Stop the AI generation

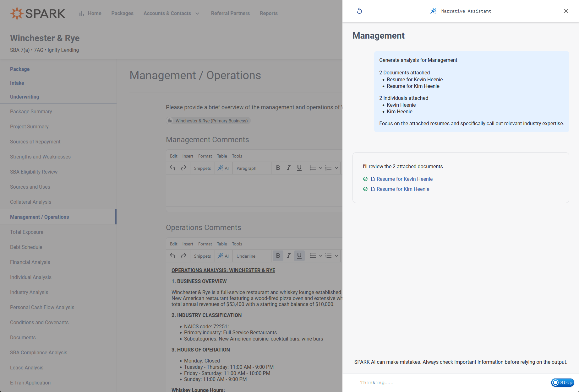coord(563,382)
